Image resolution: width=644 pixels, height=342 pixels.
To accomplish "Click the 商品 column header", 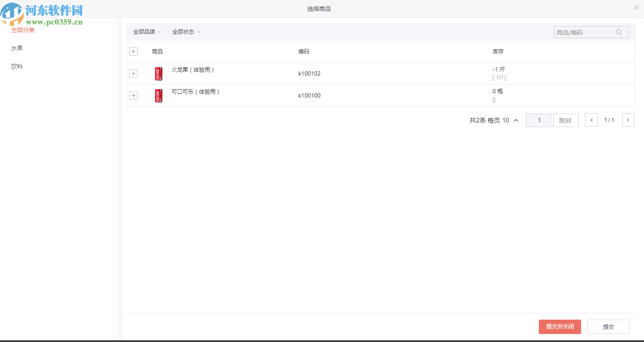I will pos(158,52).
